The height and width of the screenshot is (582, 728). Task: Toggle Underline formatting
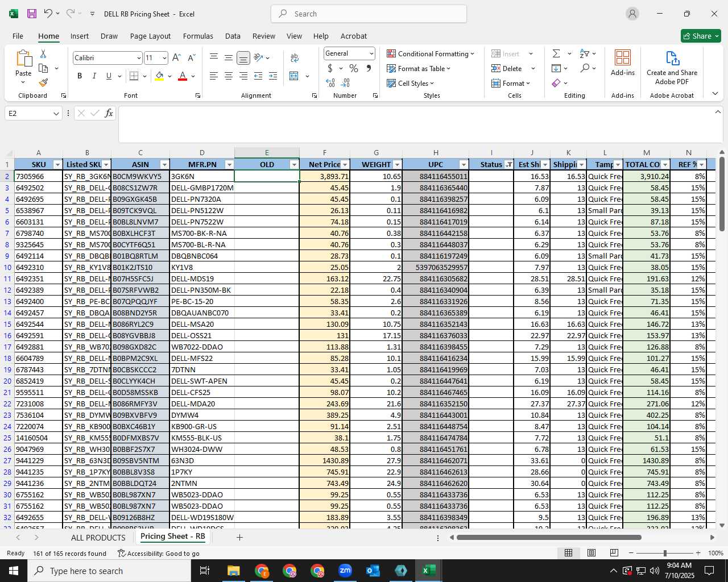(x=109, y=76)
